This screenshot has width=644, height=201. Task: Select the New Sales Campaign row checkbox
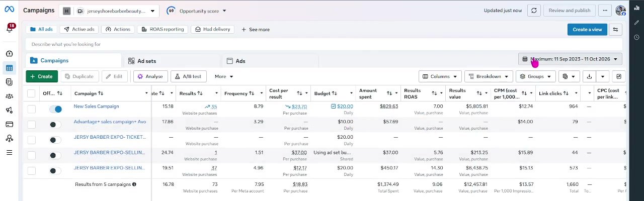[x=31, y=109]
